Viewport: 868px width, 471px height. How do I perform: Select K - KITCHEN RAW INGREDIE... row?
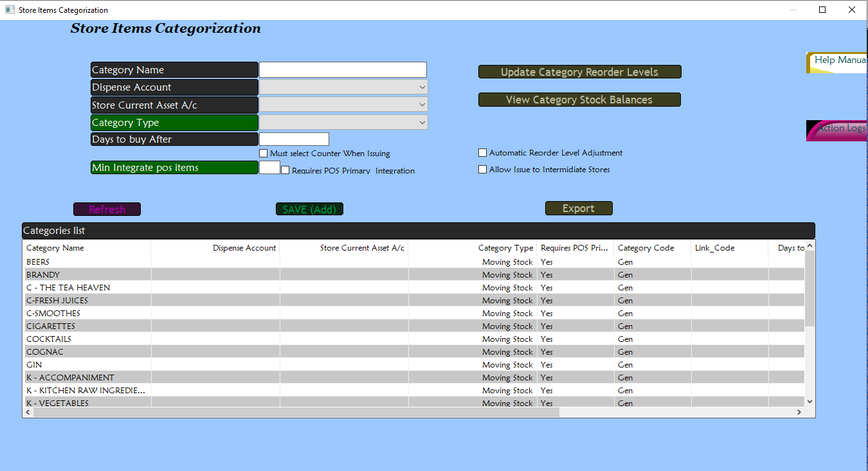coord(413,391)
